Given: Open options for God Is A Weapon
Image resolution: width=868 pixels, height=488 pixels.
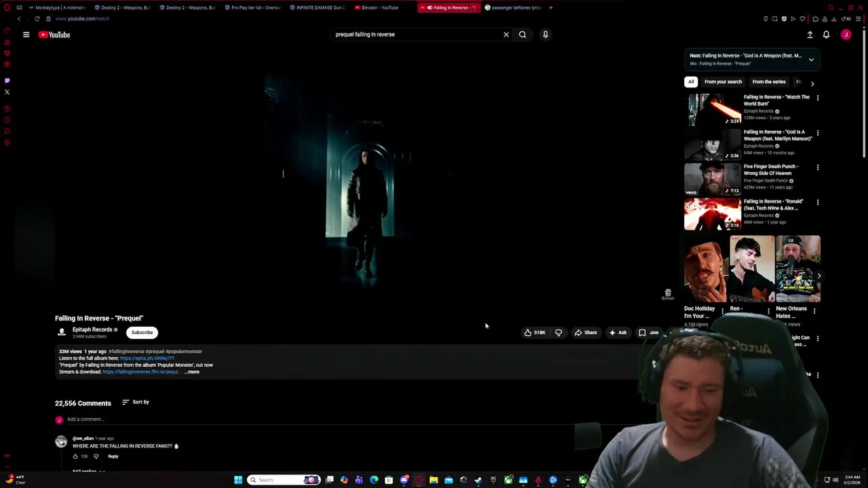Looking at the screenshot, I should pos(817,133).
